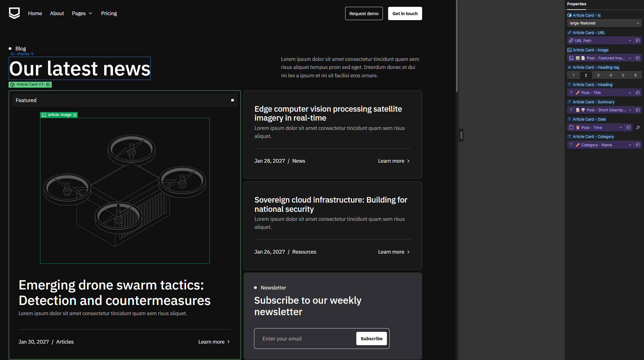Click the Featured label on the large card
This screenshot has height=360, width=644.
click(x=26, y=100)
